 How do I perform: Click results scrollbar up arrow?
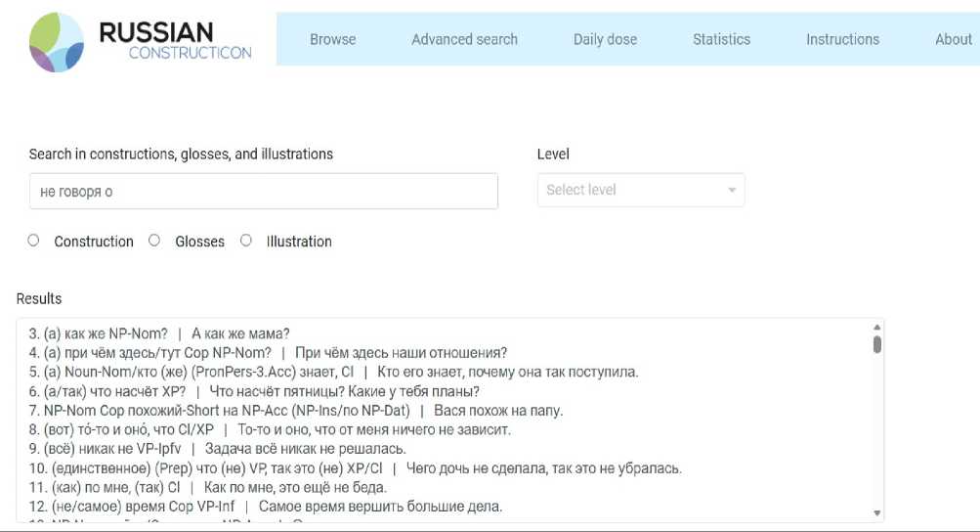876,327
